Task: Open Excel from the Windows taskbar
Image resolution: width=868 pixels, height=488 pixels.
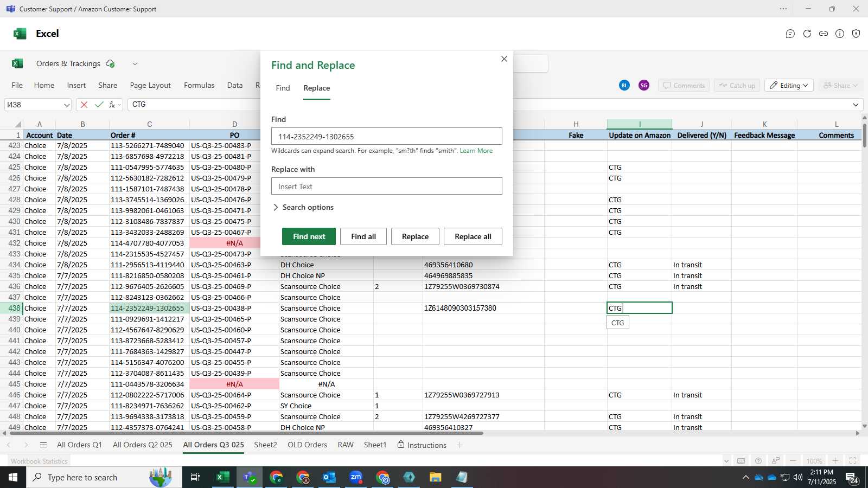Action: (x=222, y=477)
